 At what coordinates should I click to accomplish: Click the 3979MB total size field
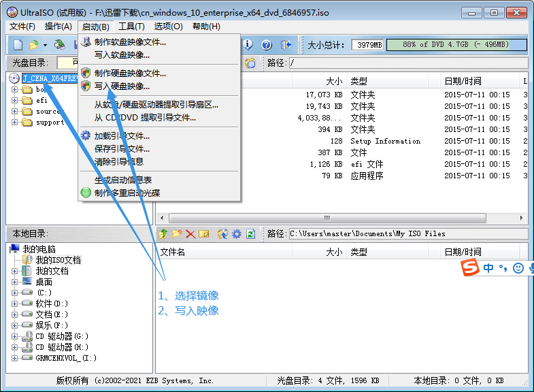(368, 45)
